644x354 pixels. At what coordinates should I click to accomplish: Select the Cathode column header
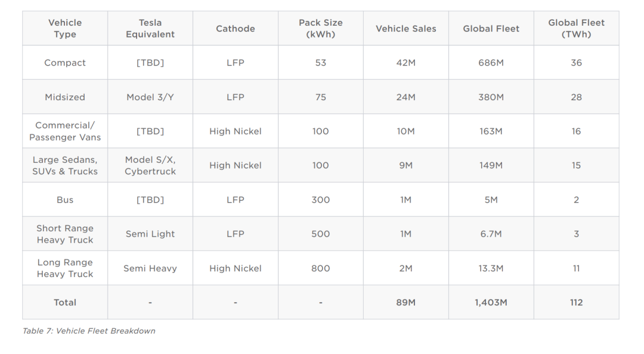point(236,29)
